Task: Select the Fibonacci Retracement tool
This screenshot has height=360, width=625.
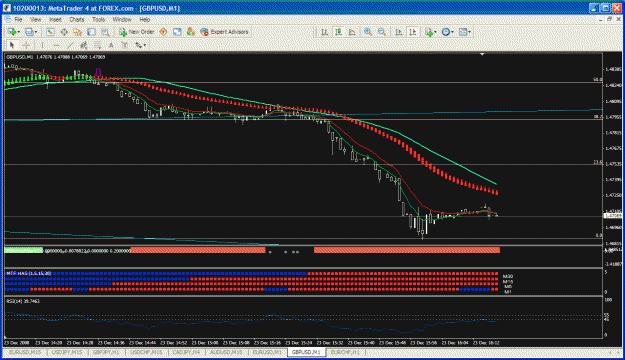Action: pos(97,45)
